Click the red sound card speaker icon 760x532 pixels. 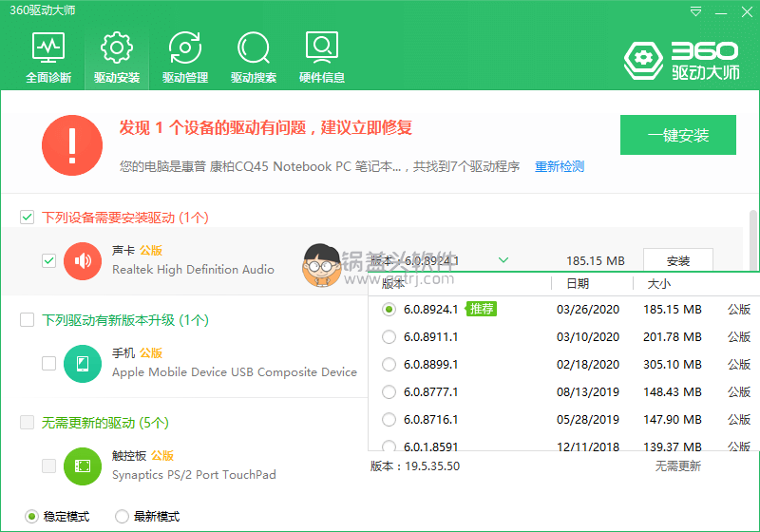(83, 261)
